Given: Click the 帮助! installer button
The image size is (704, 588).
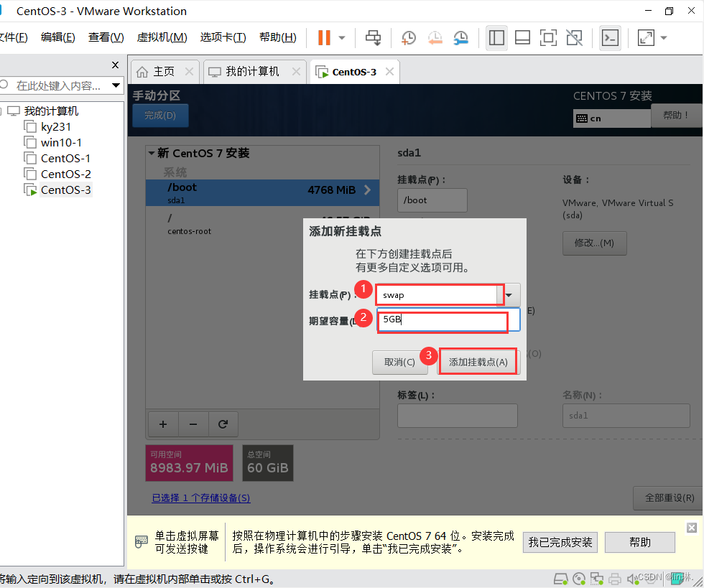Looking at the screenshot, I should coord(676,116).
